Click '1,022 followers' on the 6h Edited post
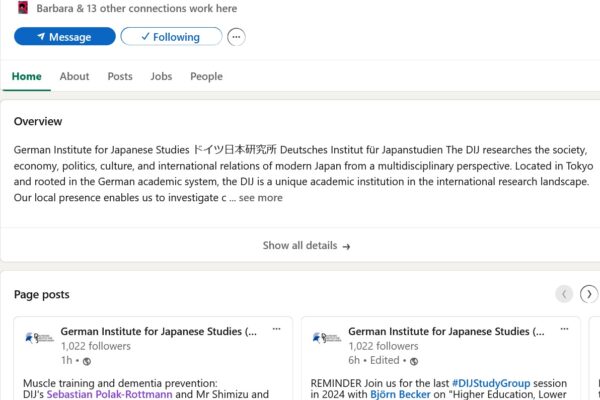This screenshot has height=400, width=600. click(383, 346)
